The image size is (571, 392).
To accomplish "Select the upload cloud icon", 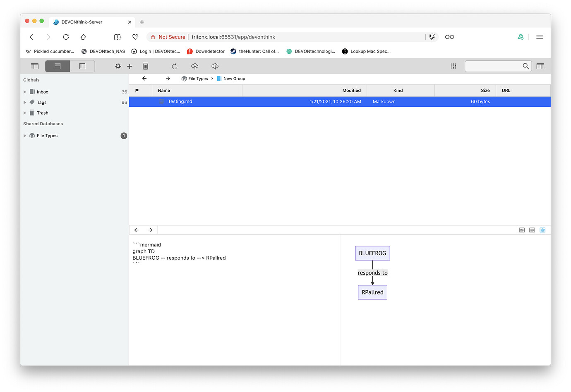I will (194, 66).
